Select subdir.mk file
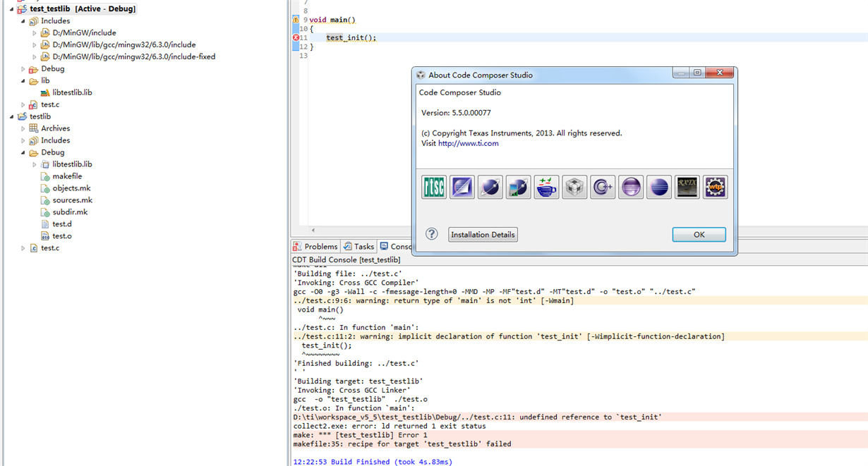The height and width of the screenshot is (466, 868). (64, 212)
